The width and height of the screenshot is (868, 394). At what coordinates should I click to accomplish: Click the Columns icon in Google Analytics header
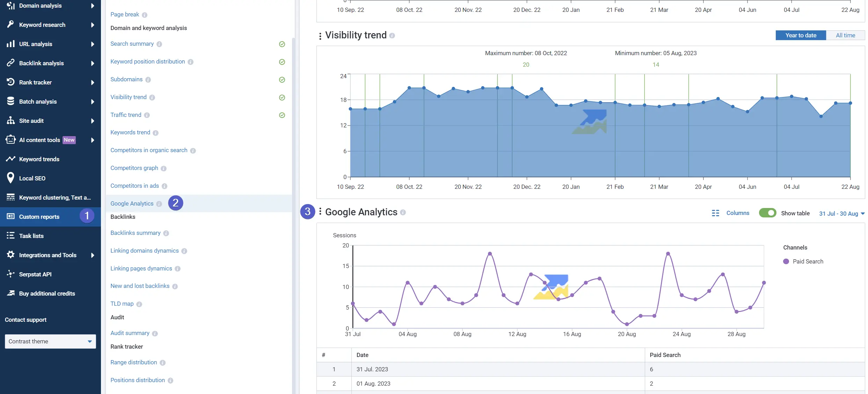[715, 213]
